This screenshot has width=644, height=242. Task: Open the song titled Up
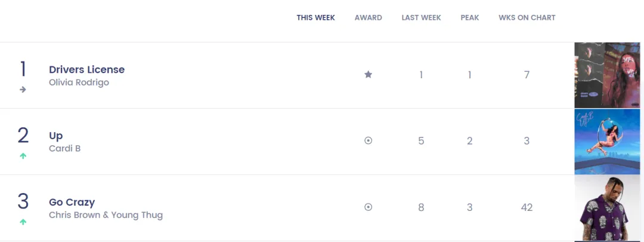click(56, 136)
